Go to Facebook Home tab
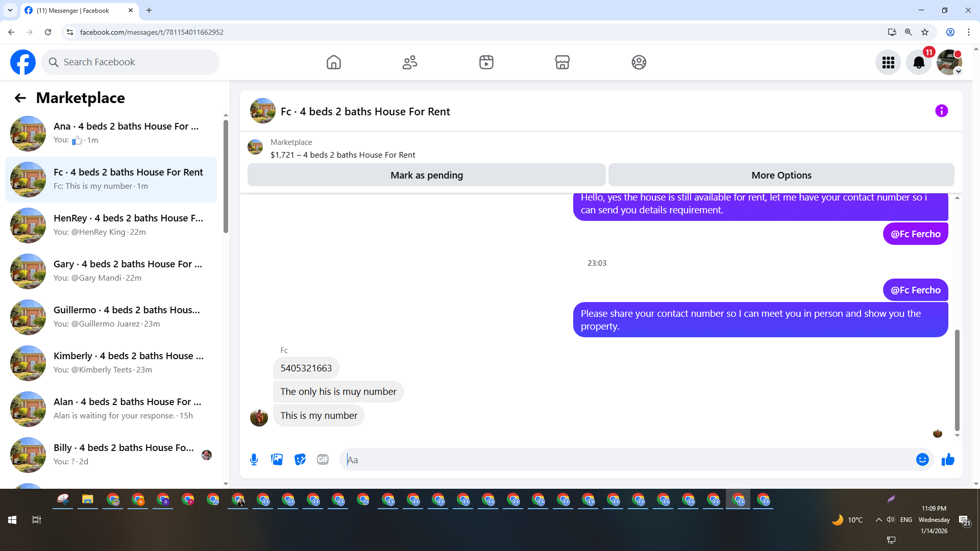This screenshot has height=551, width=980. coord(333,62)
